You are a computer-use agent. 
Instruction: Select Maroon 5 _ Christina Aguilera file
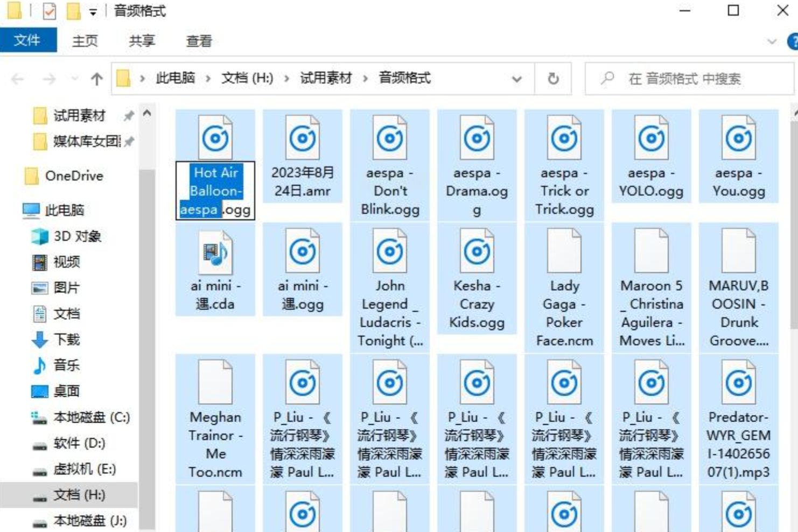coord(652,288)
